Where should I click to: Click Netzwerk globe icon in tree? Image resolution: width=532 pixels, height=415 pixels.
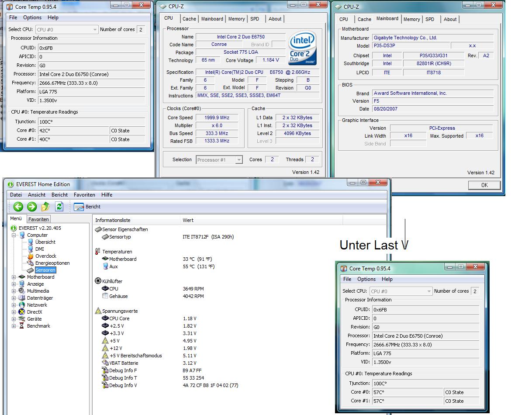tap(22, 305)
